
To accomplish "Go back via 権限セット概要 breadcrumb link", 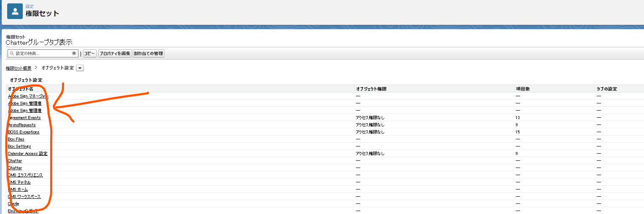I will click(x=19, y=68).
